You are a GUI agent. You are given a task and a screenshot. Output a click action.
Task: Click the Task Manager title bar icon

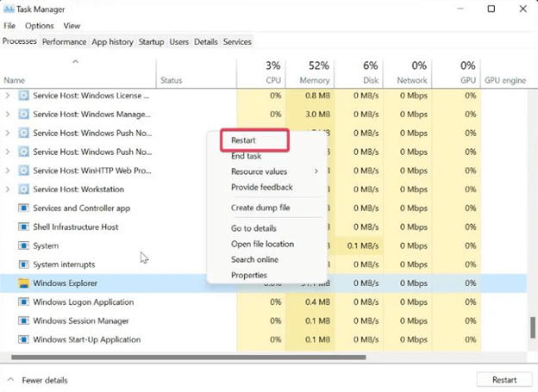click(9, 9)
